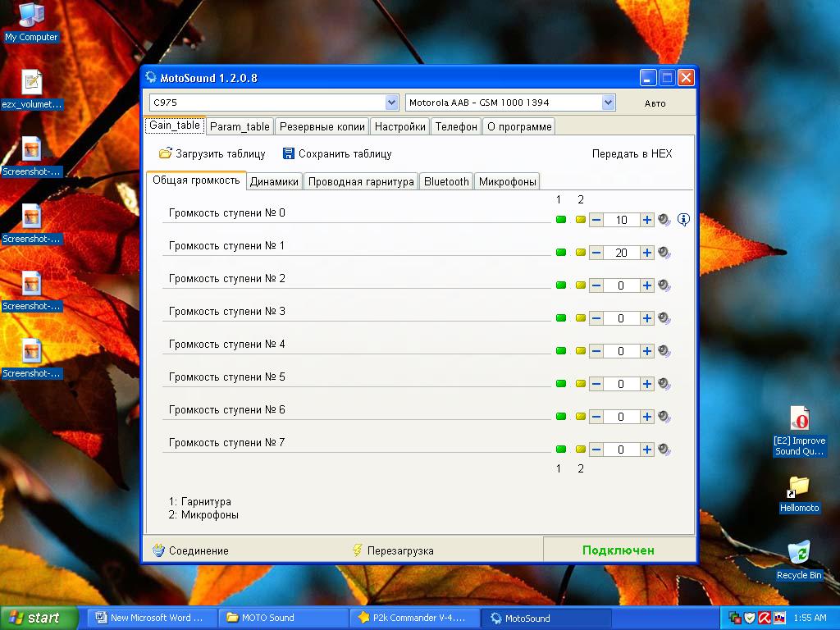Decrease the value of Громкость ступени № 4

pos(596,351)
